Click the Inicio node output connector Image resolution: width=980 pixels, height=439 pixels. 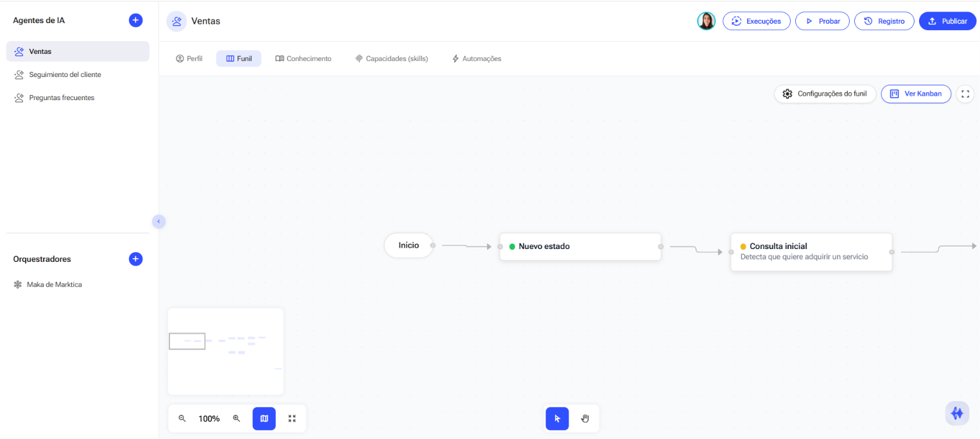433,245
